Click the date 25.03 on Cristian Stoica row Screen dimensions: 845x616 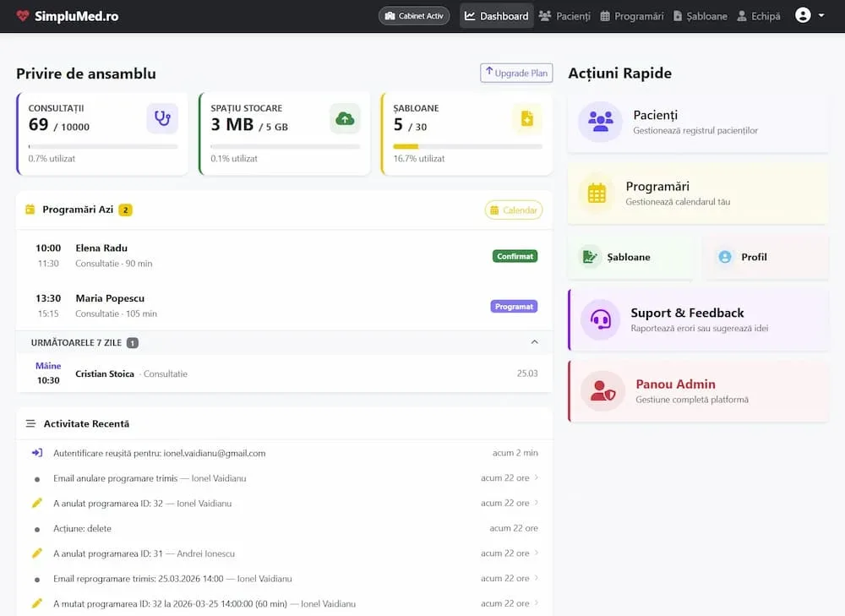point(527,373)
